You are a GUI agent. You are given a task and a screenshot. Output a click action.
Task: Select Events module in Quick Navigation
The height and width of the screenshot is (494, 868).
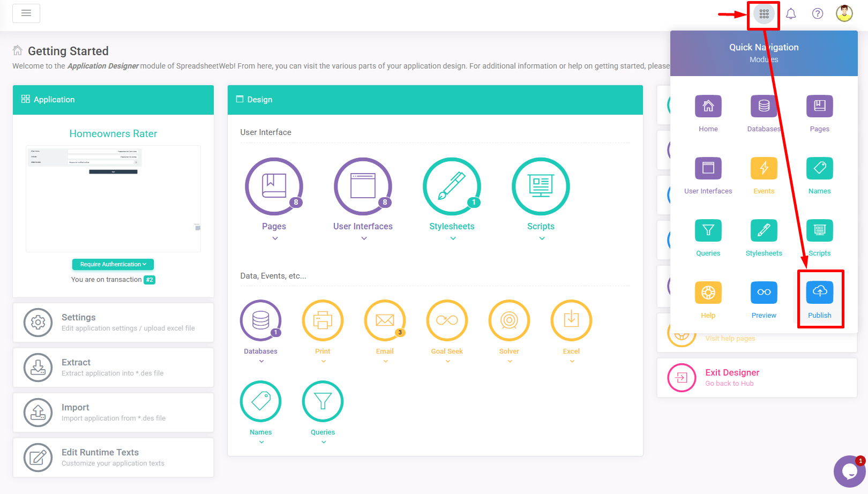(x=764, y=168)
